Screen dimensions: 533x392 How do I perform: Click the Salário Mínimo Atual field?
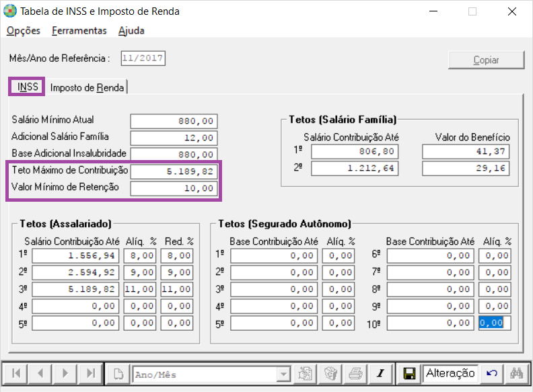(174, 121)
